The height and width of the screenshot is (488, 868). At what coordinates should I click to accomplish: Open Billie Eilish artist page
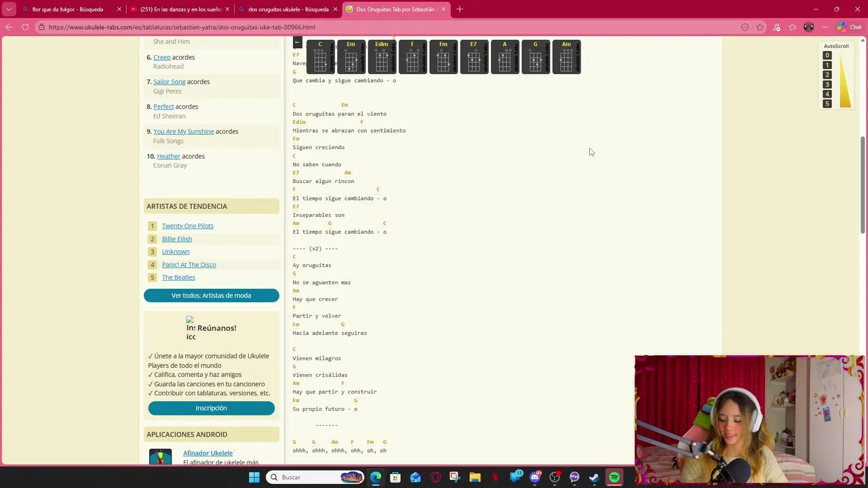pyautogui.click(x=176, y=239)
